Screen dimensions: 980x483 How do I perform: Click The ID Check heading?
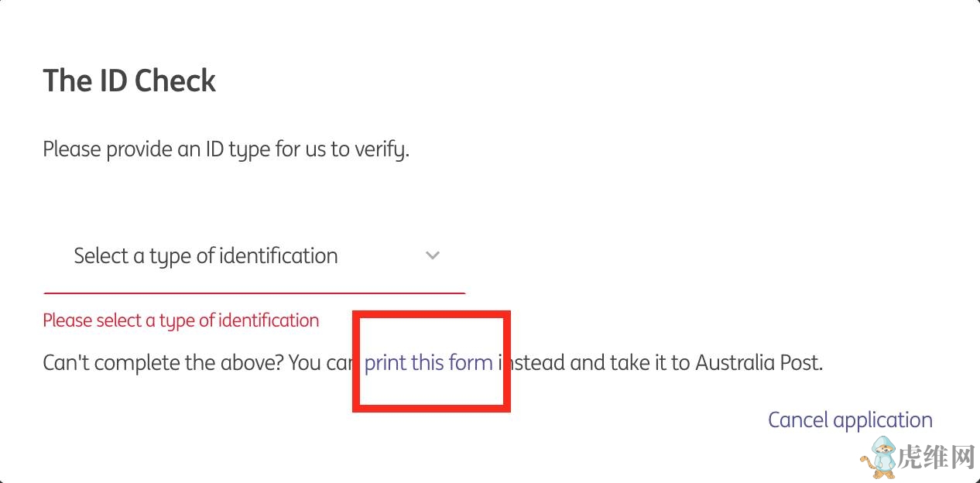129,80
